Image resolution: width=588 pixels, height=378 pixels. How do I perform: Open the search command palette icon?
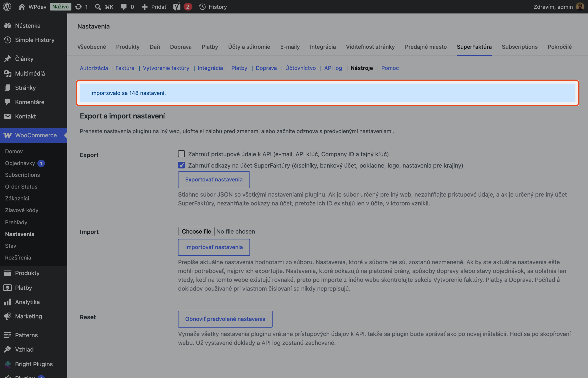[98, 7]
